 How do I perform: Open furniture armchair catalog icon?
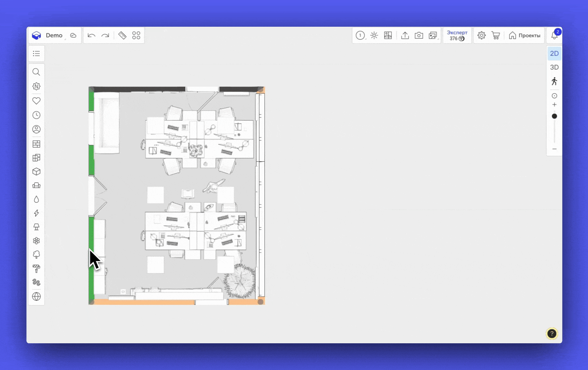coord(36,185)
